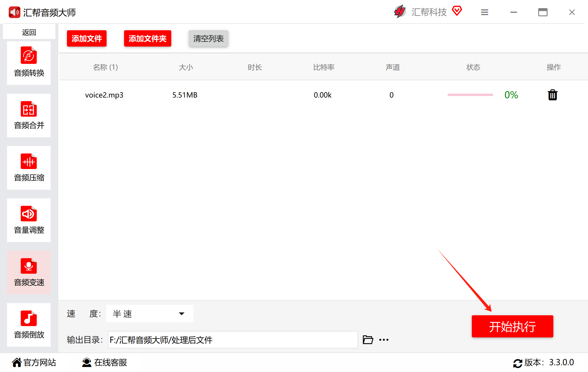Click the 声道 column header

(393, 67)
